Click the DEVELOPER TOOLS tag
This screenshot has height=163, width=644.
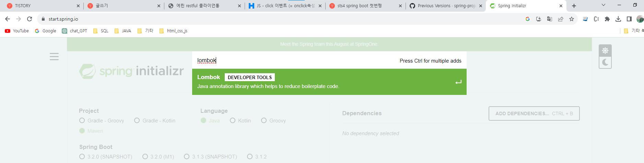coord(250,77)
